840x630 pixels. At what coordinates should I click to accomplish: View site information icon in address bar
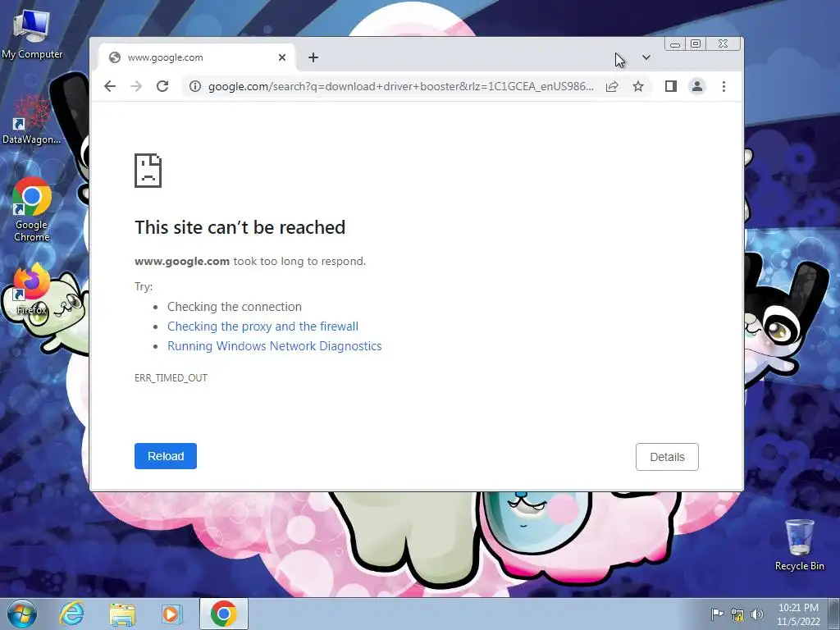195,86
